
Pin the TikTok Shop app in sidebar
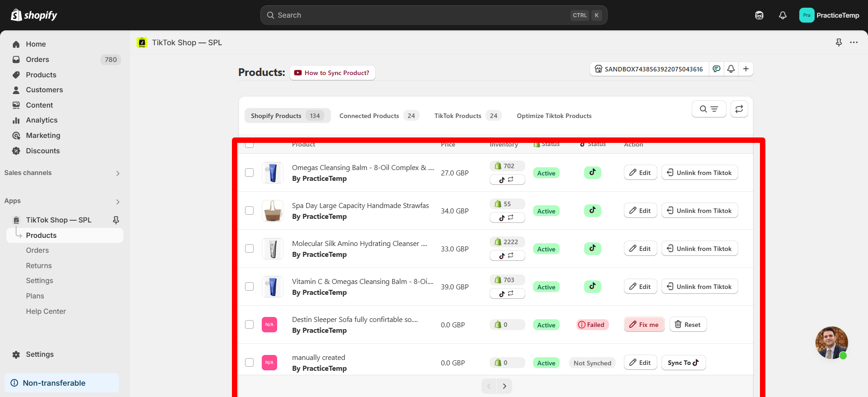point(116,220)
